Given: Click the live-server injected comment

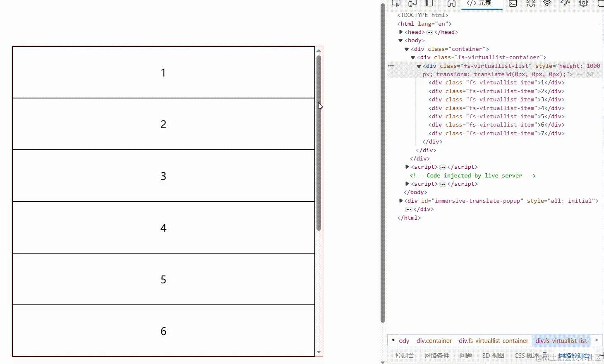Looking at the screenshot, I should [472, 175].
